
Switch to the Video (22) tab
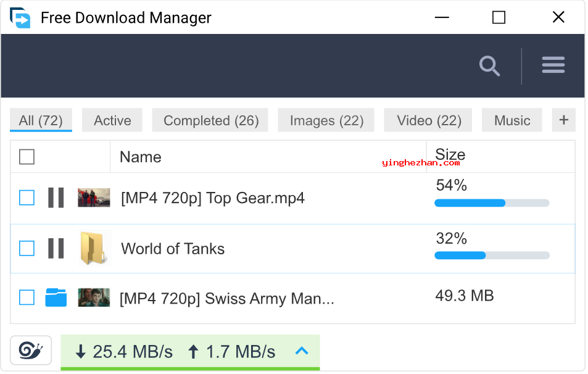coord(429,120)
